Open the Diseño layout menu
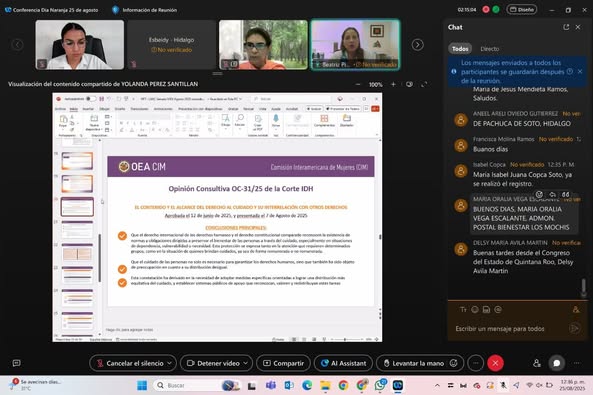The height and width of the screenshot is (395, 593). (522, 9)
